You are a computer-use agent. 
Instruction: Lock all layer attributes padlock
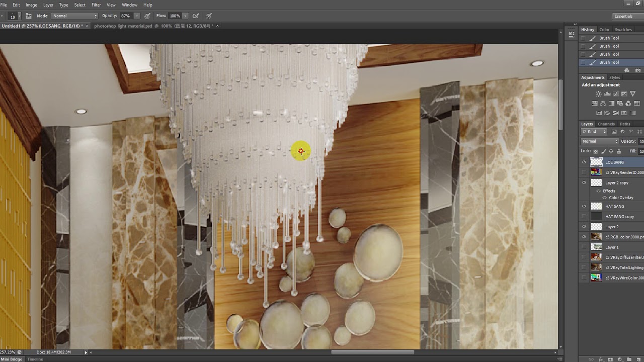[x=619, y=151]
